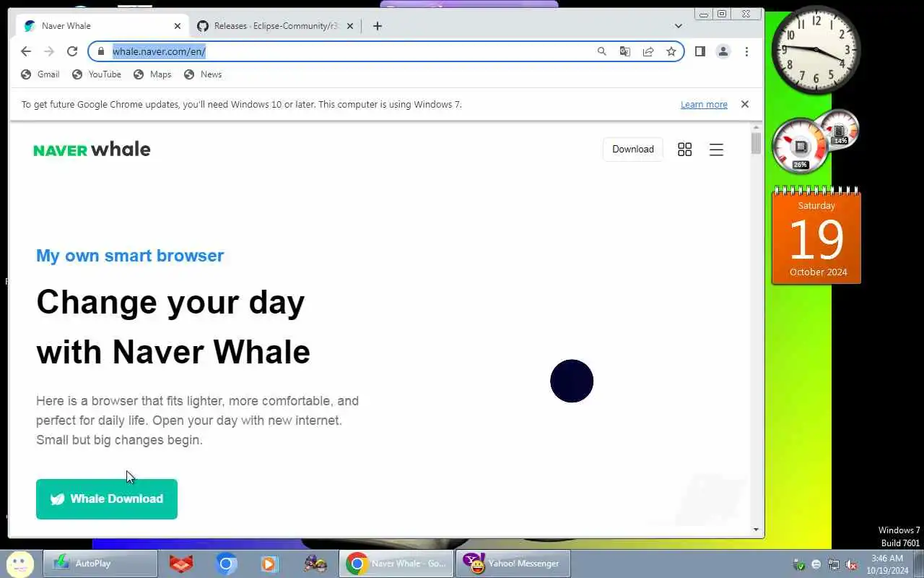Screen dimensions: 924x578
Task: Click the Download button in page header
Action: 633,150
